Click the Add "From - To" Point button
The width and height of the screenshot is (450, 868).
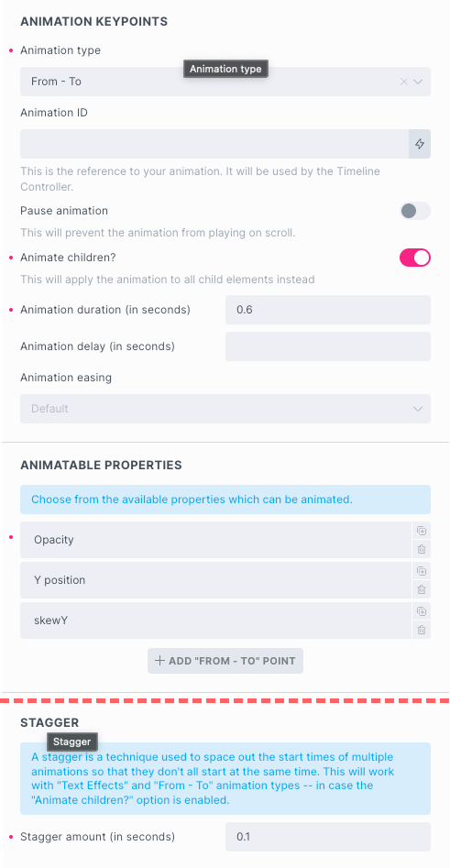[225, 661]
